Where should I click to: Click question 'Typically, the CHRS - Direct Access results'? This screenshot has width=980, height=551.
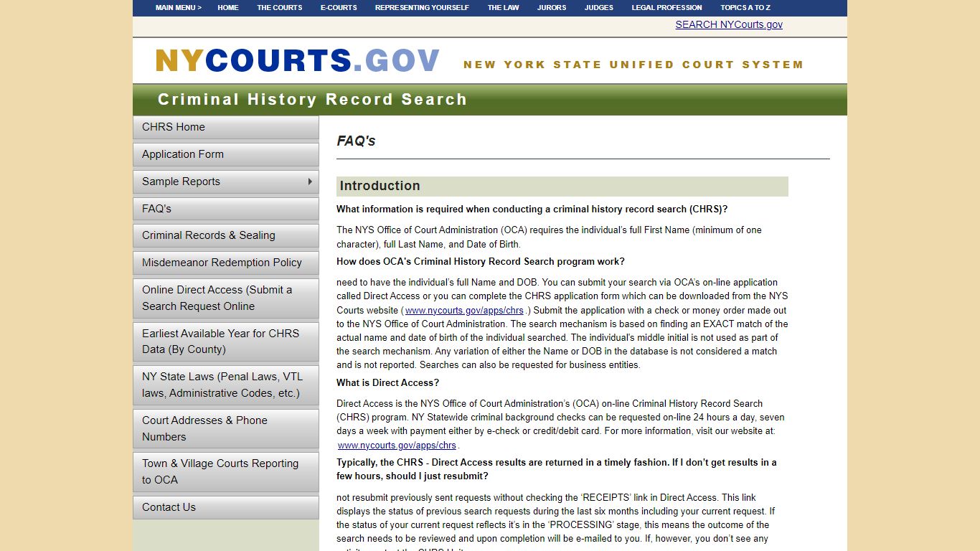coord(557,469)
